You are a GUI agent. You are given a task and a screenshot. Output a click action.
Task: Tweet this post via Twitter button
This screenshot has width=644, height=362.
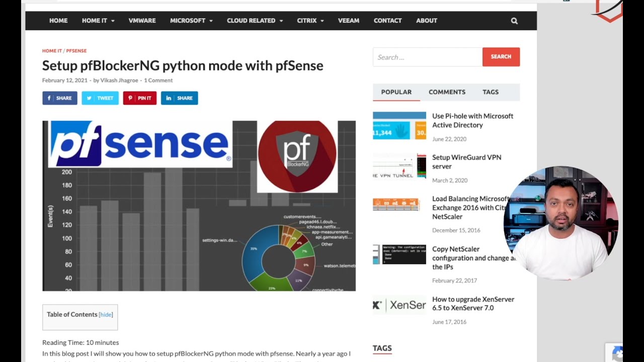[100, 98]
